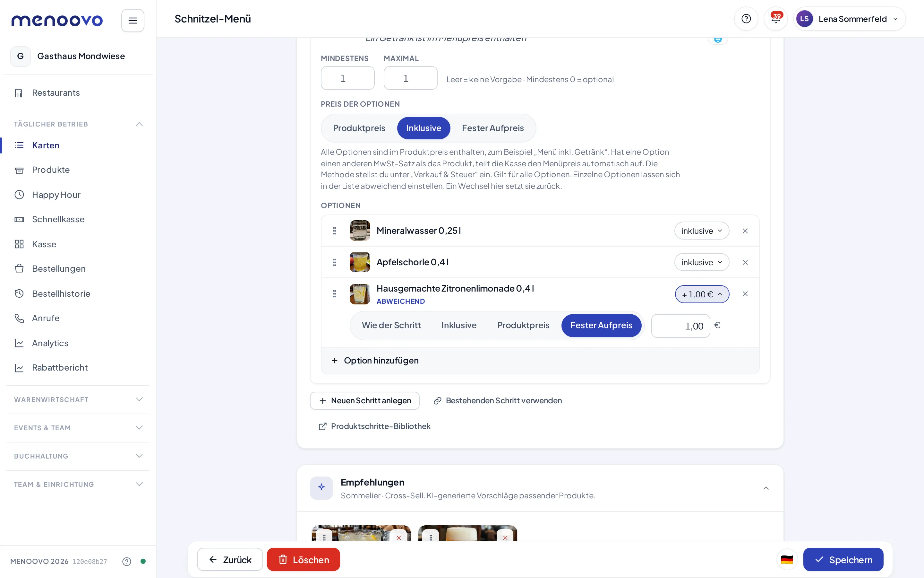This screenshot has height=578, width=924.
Task: Toggle the sidebar hamburger menu
Action: pyautogui.click(x=133, y=20)
